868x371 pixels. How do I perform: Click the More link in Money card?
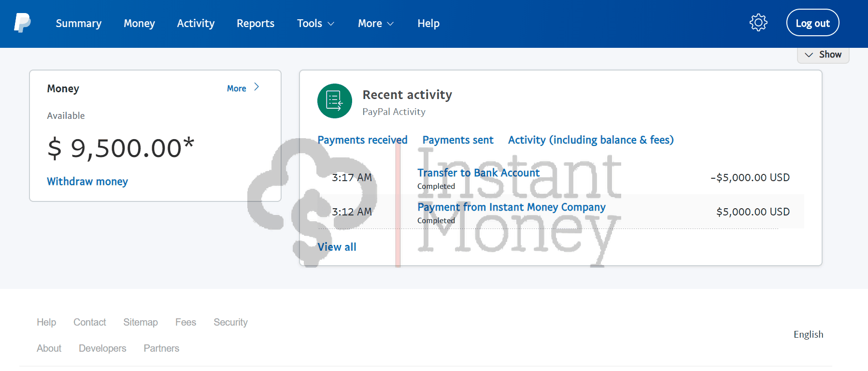tap(237, 88)
